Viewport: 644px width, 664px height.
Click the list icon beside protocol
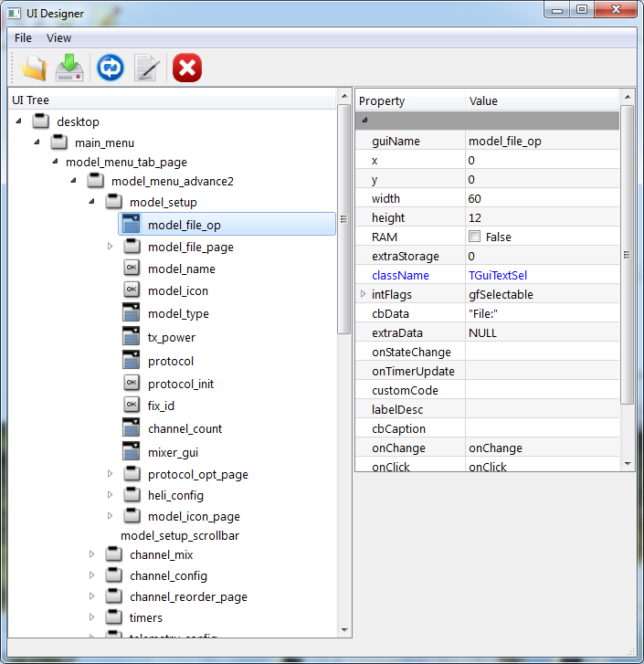[x=131, y=360]
